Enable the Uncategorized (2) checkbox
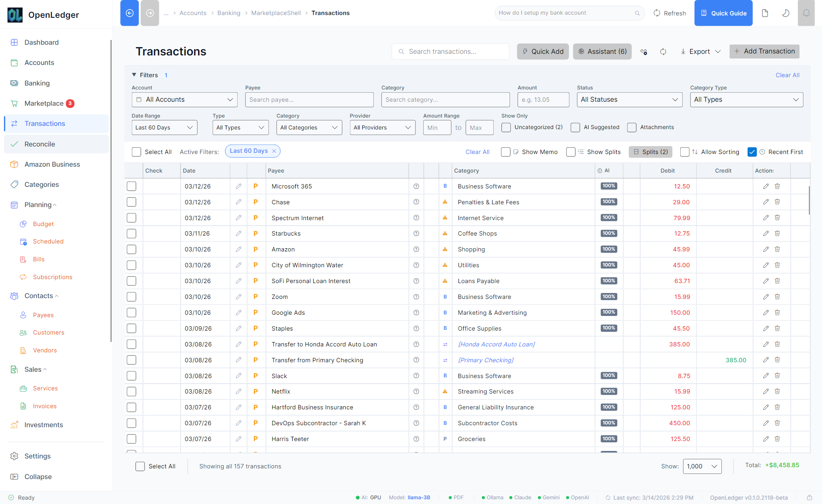The image size is (822, 504). point(506,127)
